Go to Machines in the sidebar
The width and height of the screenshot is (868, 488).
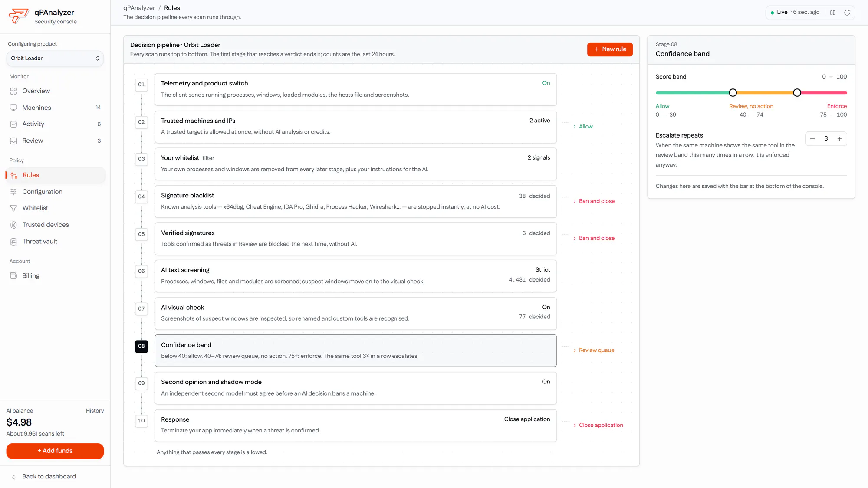[x=55, y=108]
